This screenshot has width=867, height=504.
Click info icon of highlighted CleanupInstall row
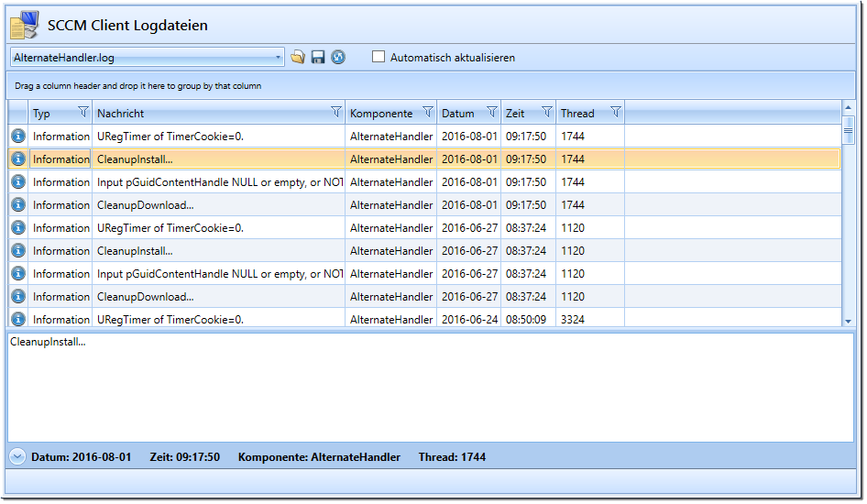point(18,159)
